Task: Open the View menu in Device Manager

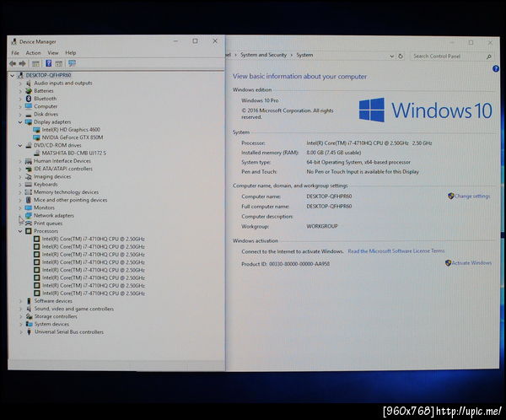Action: [x=53, y=53]
